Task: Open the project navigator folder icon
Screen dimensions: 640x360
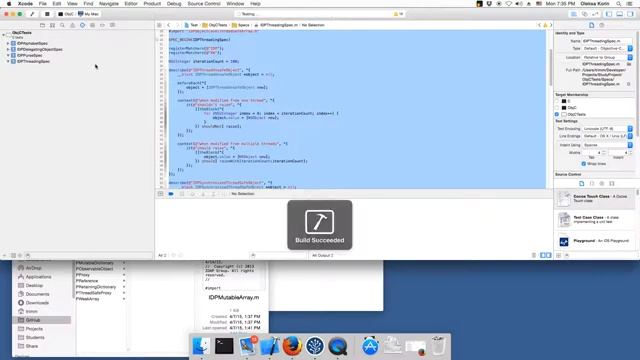Action: click(x=42, y=25)
